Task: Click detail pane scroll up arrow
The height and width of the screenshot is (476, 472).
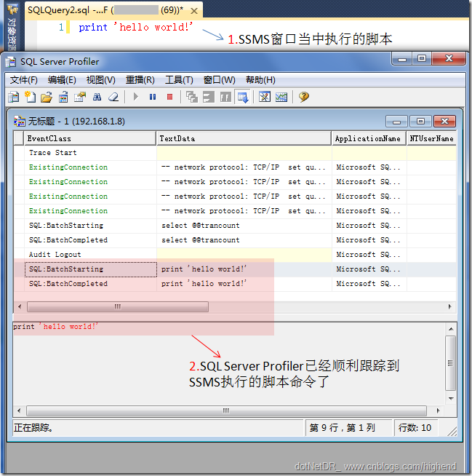Action: (x=451, y=329)
